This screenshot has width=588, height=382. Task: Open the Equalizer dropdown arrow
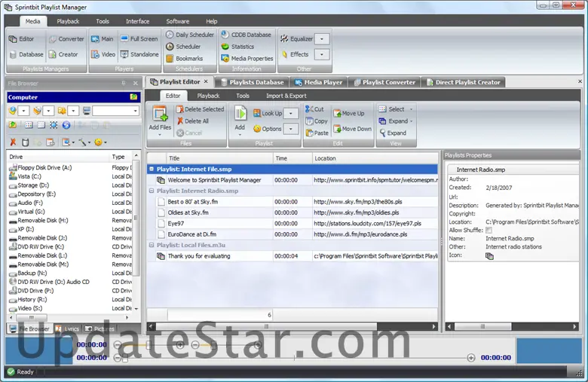(322, 38)
